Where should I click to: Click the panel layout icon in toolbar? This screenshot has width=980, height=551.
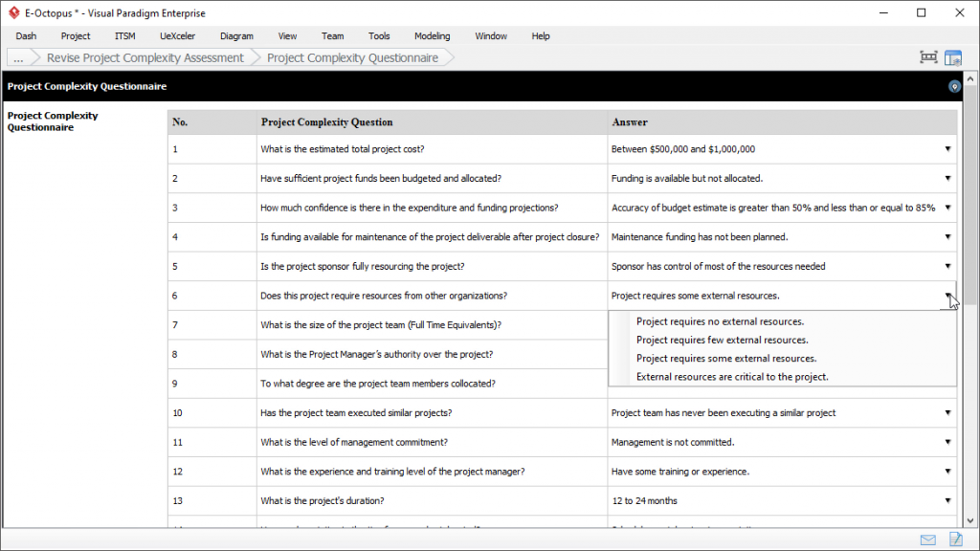coord(953,57)
